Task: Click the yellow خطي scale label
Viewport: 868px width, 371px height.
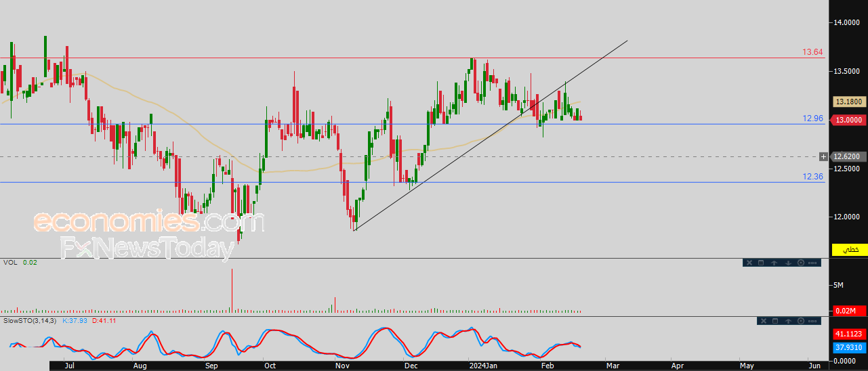Action: click(x=850, y=249)
